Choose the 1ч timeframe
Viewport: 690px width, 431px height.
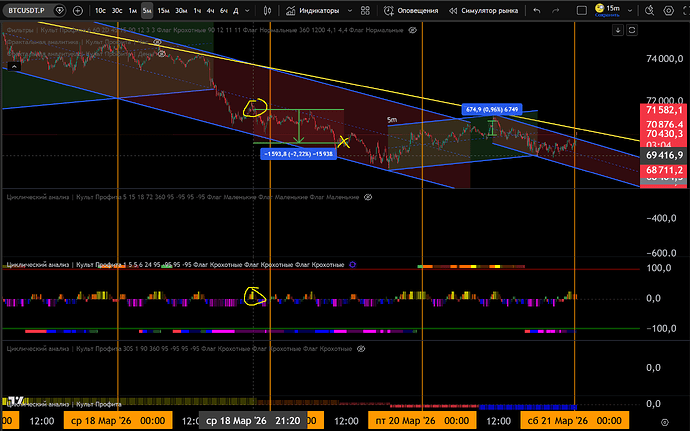coord(197,11)
